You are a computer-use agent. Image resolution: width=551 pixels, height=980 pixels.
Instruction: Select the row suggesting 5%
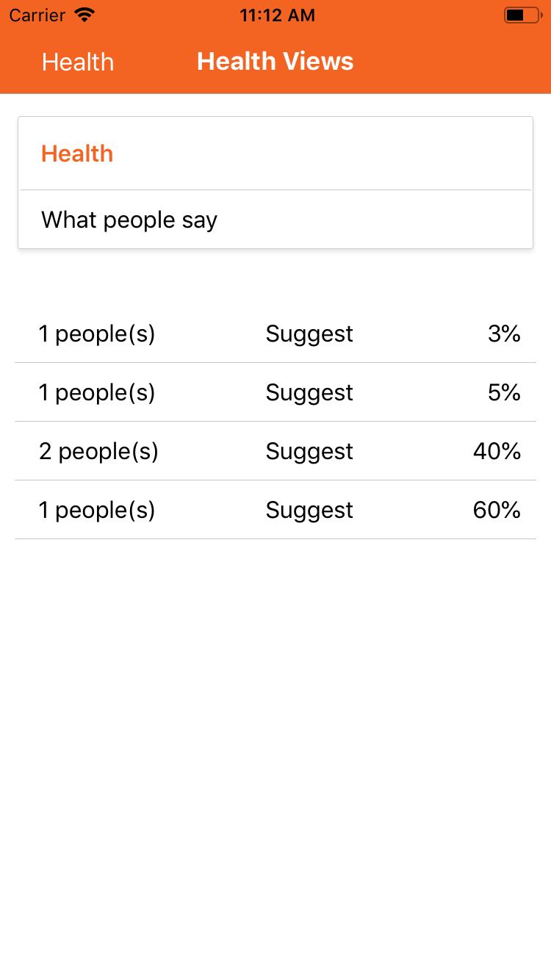point(275,392)
